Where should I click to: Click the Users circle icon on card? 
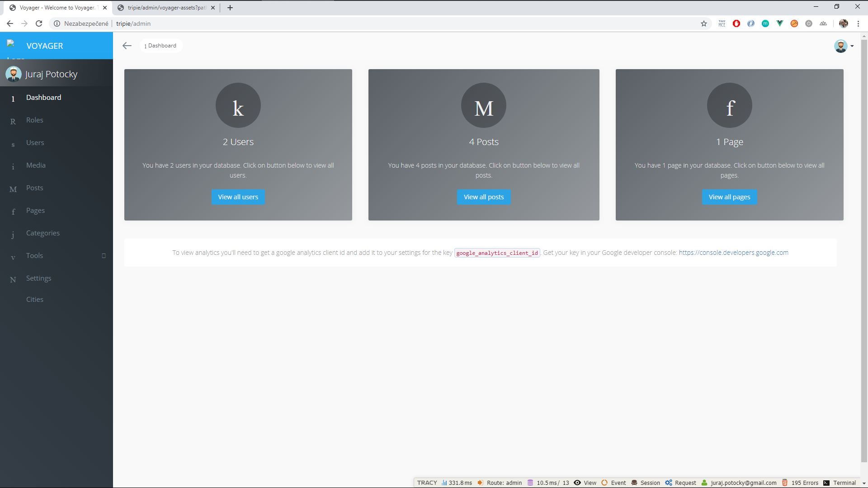pos(238,105)
